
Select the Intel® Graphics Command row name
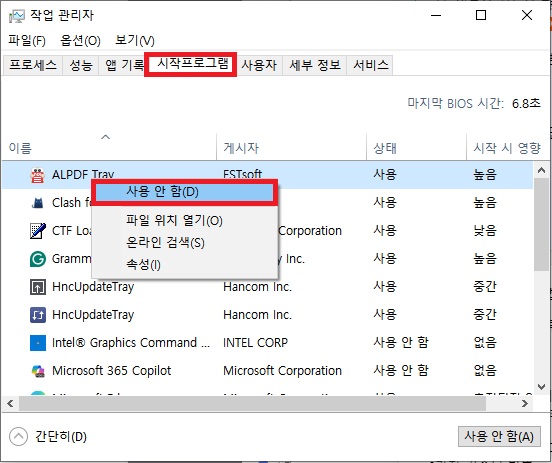click(131, 343)
